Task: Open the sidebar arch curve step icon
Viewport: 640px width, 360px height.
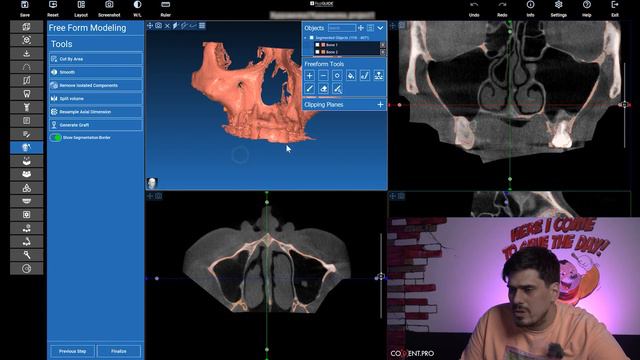Action: click(x=27, y=67)
